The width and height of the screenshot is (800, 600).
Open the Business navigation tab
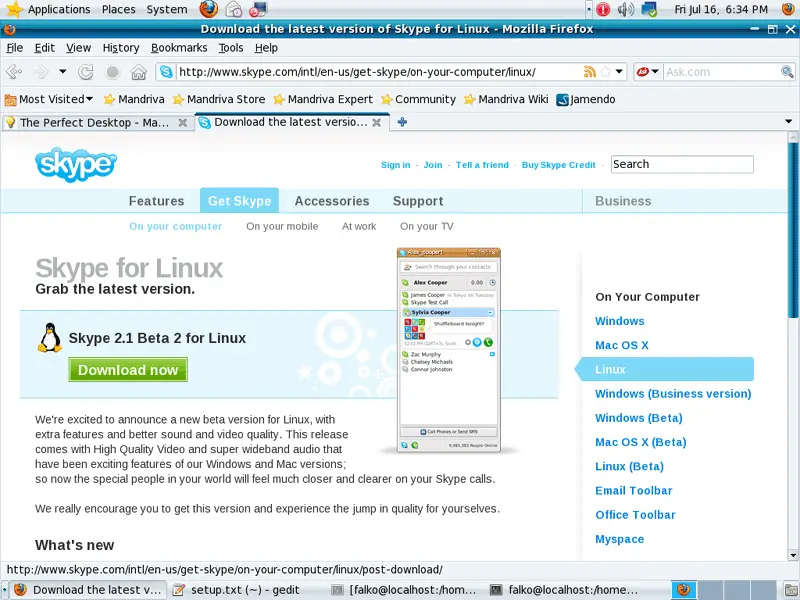[x=623, y=201]
